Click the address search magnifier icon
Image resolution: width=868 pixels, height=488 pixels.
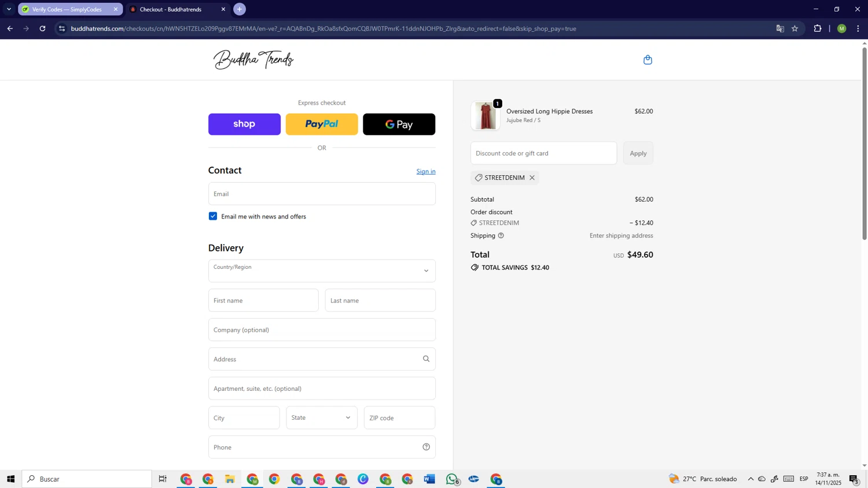pyautogui.click(x=426, y=359)
